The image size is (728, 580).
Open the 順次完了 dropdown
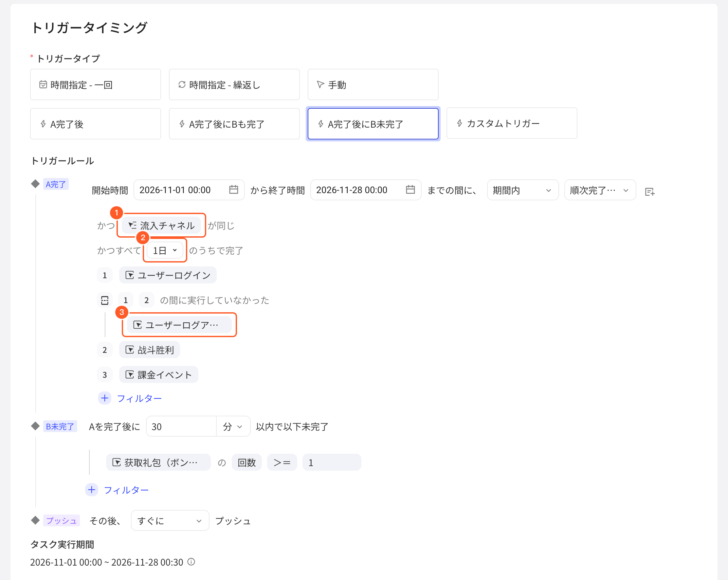[x=600, y=190]
